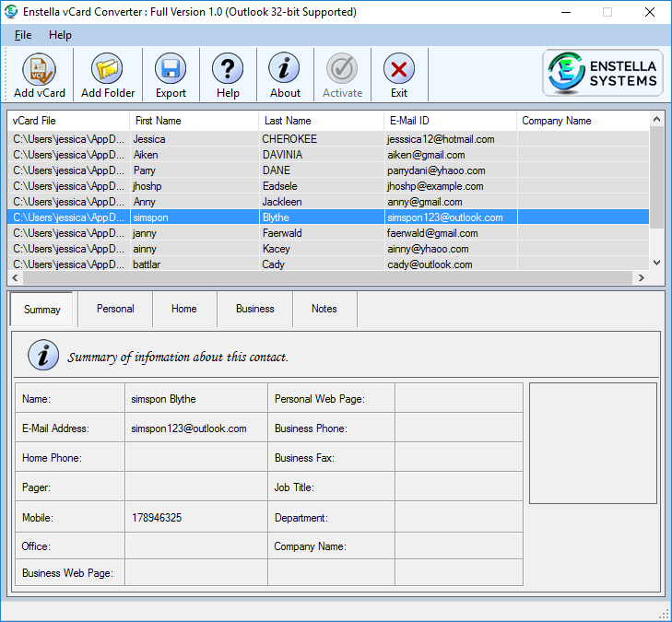Sort by the First Name column header
The height and width of the screenshot is (622, 672).
[x=195, y=121]
